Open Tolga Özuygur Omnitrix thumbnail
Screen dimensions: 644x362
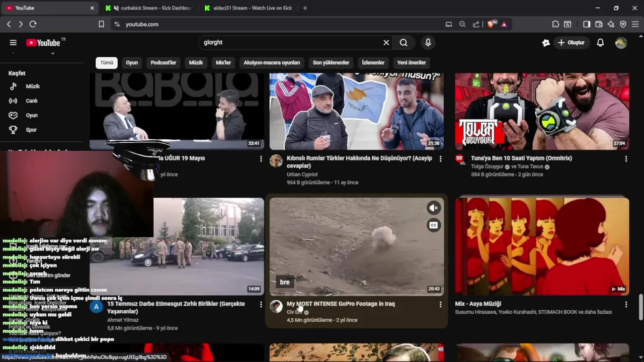point(542,111)
